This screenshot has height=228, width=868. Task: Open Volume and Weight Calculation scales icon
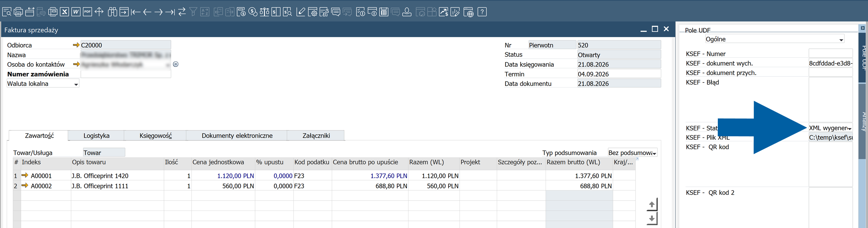pos(264,12)
